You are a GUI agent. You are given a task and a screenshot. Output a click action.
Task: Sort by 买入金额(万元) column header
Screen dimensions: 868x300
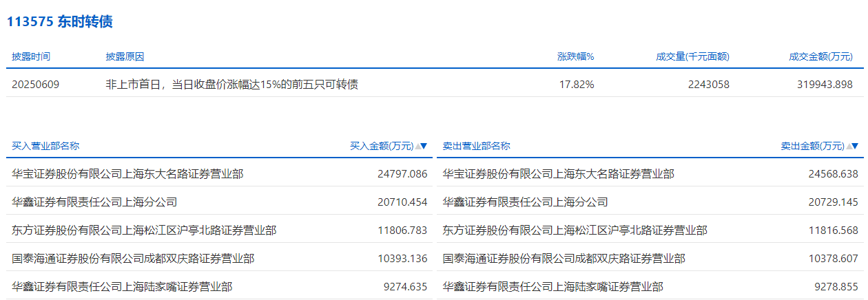click(x=389, y=146)
